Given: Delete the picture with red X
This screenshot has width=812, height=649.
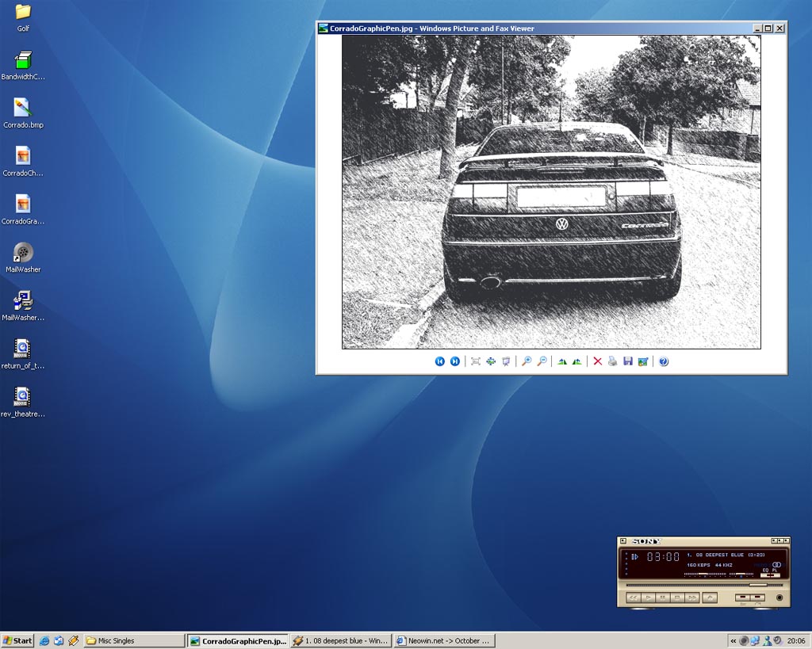Looking at the screenshot, I should [598, 361].
